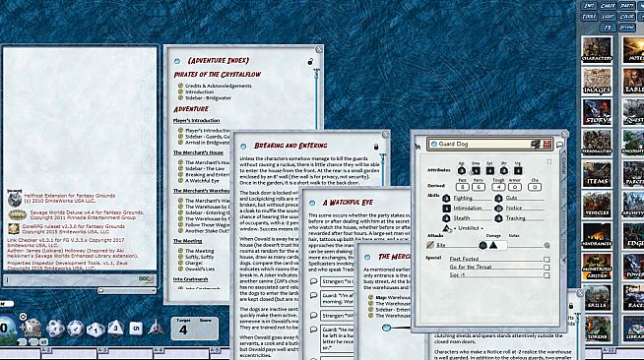The image size is (644, 360).
Task: Click the FX button in top toolbar
Action: point(608,28)
